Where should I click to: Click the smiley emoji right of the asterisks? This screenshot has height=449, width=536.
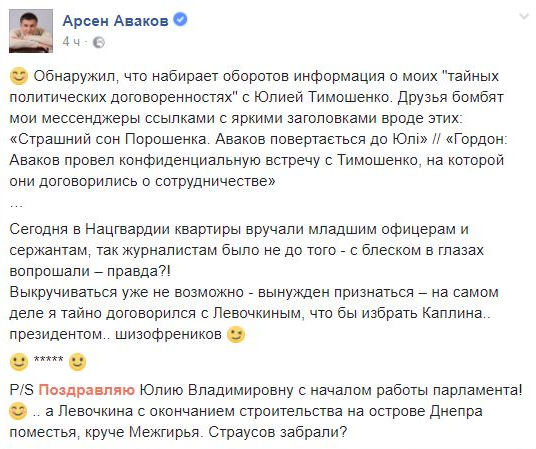click(x=77, y=362)
